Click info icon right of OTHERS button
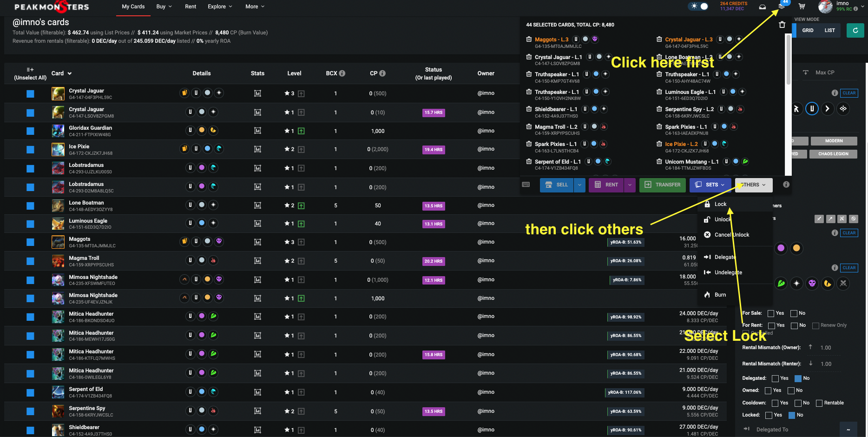868x437 pixels. [786, 185]
